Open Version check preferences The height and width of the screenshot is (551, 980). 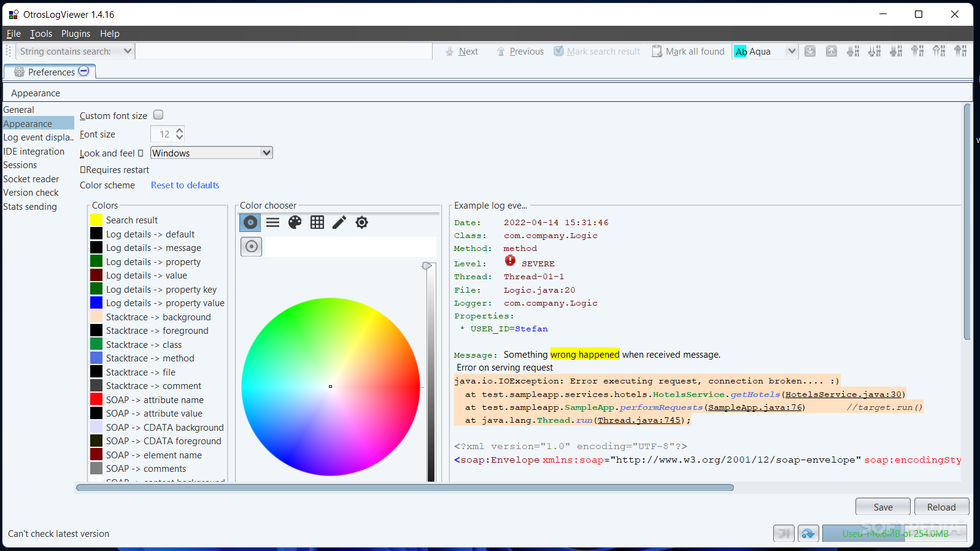point(38,193)
